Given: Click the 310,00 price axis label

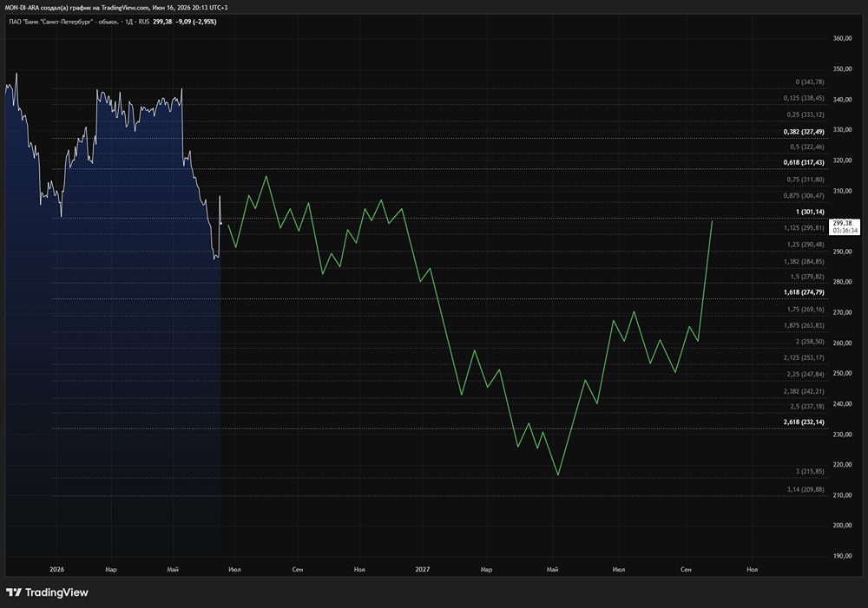Looking at the screenshot, I should (842, 191).
